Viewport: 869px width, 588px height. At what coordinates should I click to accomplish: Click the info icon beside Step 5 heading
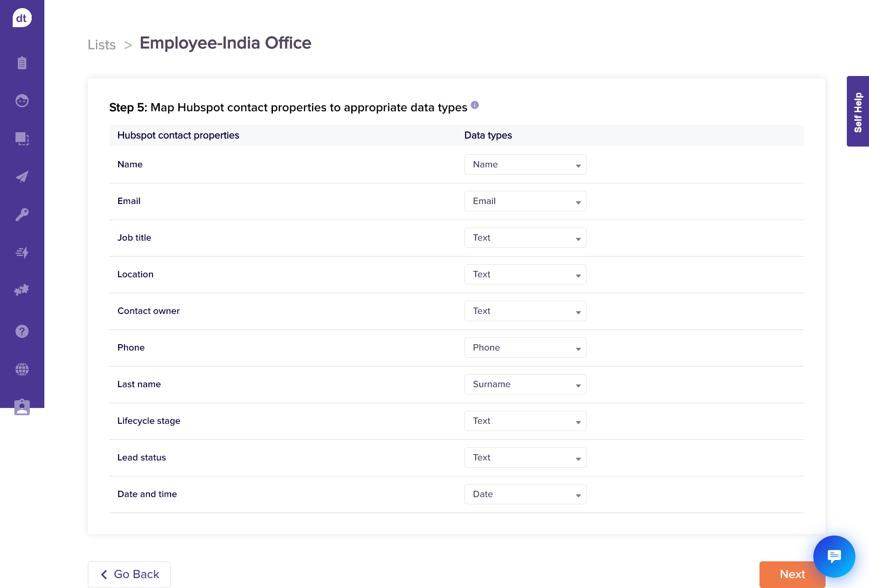click(x=474, y=105)
